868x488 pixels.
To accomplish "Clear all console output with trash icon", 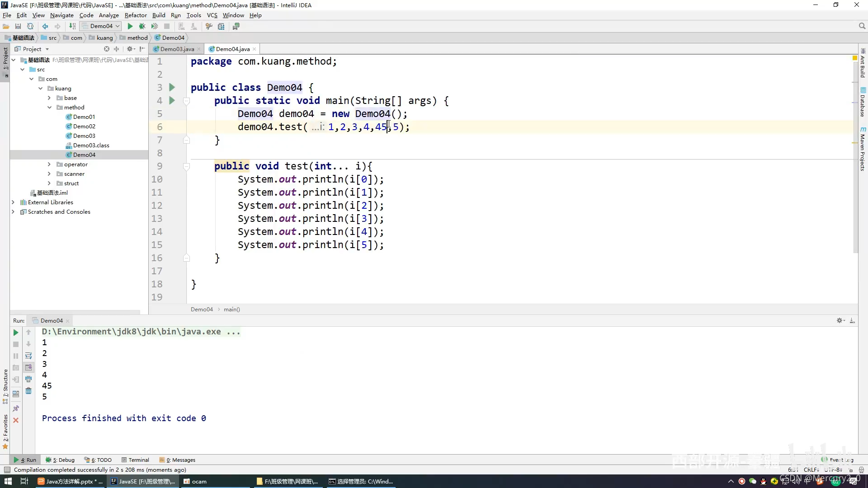I will click(x=28, y=391).
